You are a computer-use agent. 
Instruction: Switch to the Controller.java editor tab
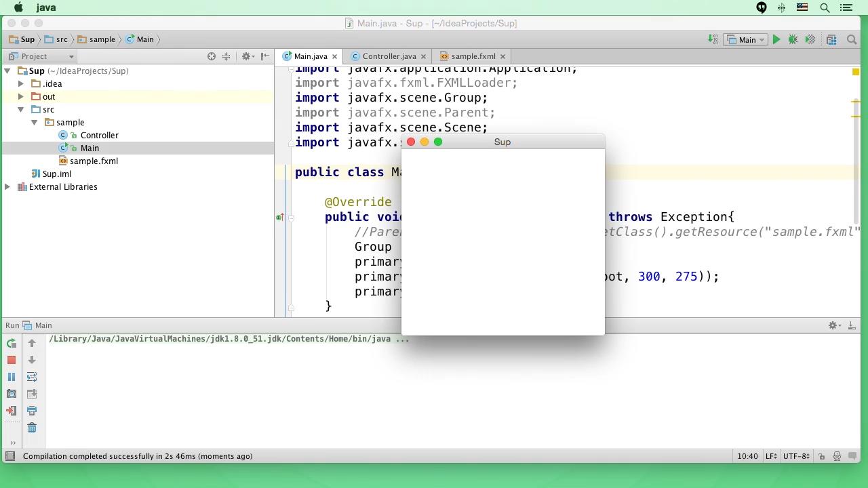[x=389, y=56]
